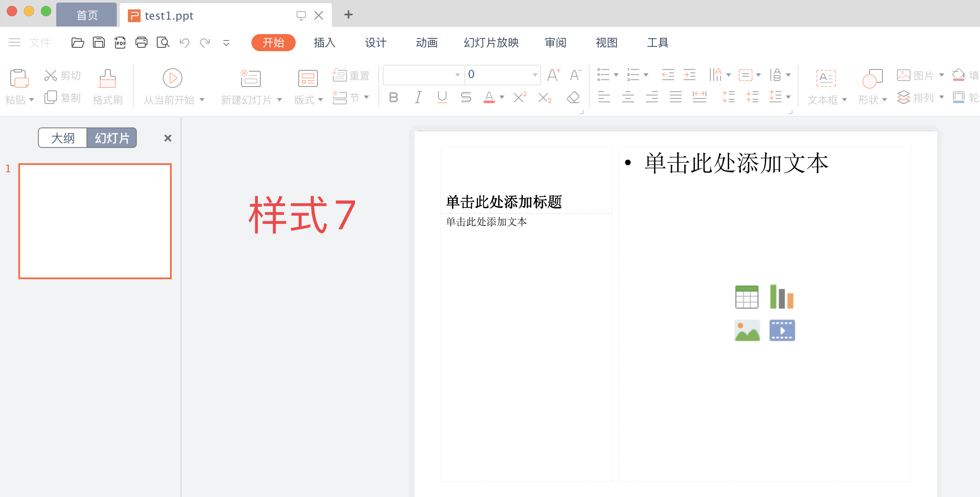The image size is (980, 497).
Task: Open the 插入 ribbon tab
Action: pyautogui.click(x=324, y=43)
